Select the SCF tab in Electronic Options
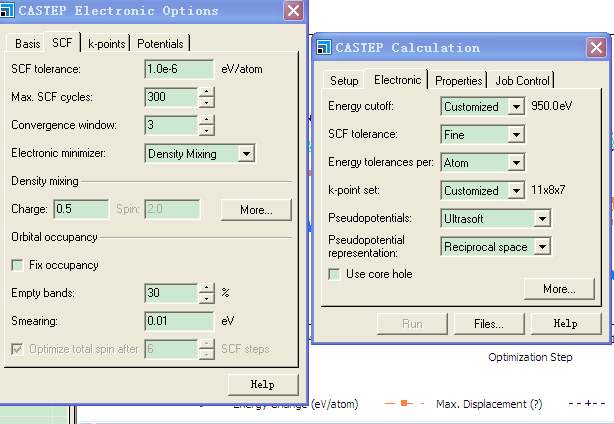 click(62, 42)
